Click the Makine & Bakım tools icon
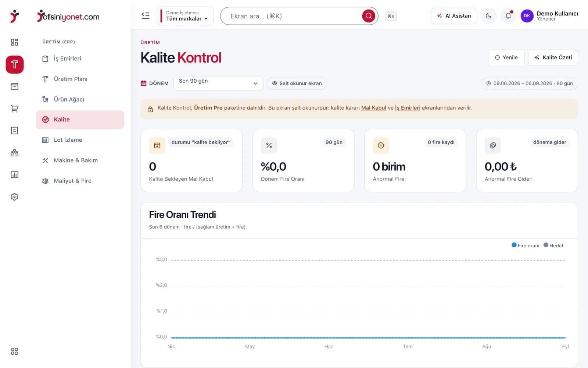Image resolution: width=588 pixels, height=368 pixels. coord(45,160)
